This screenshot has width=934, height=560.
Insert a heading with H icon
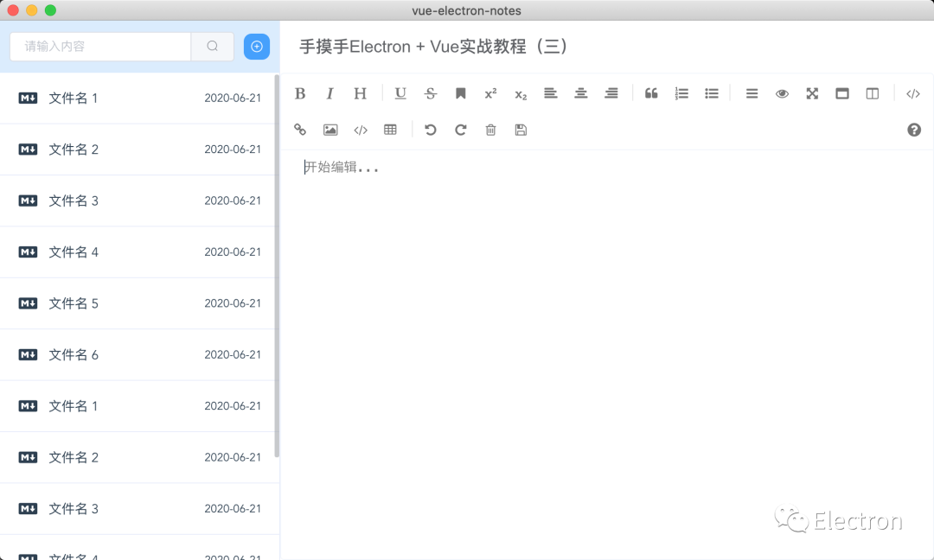pos(360,93)
